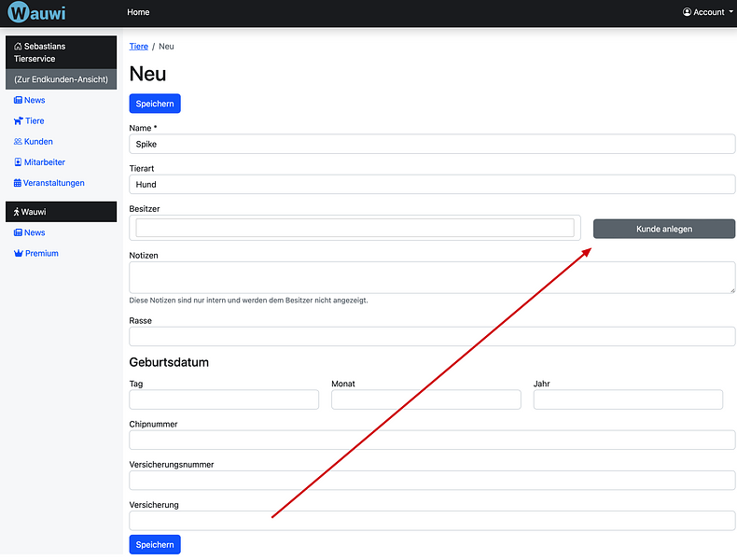Click the people icon next to Kunden
The image size is (737, 560).
click(18, 142)
